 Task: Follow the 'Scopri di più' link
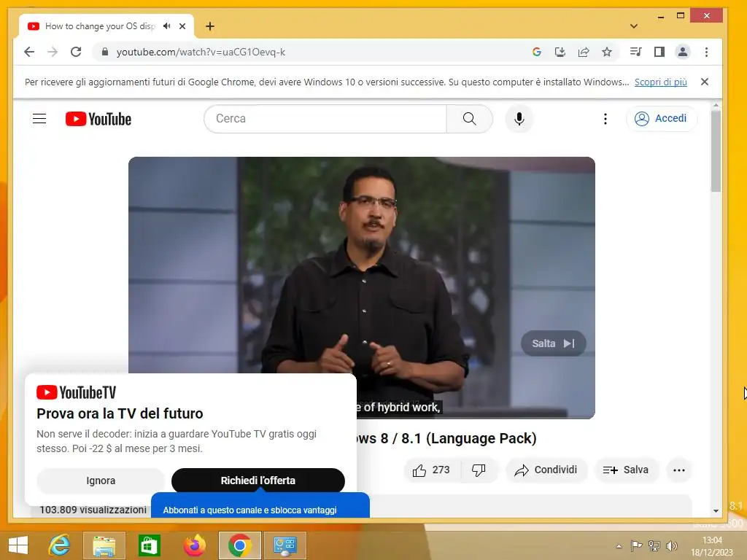point(661,82)
